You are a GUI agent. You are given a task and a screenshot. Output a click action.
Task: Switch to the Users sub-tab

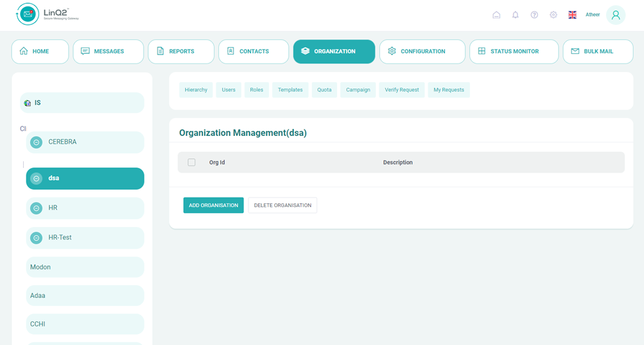[229, 90]
